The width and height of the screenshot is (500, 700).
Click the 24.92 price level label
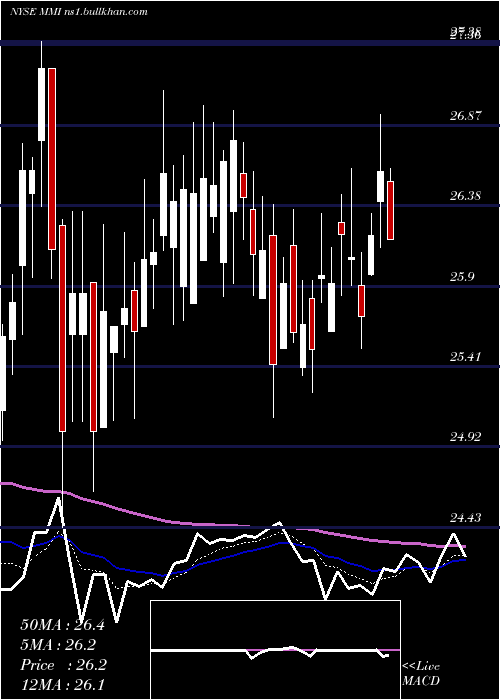(x=466, y=437)
